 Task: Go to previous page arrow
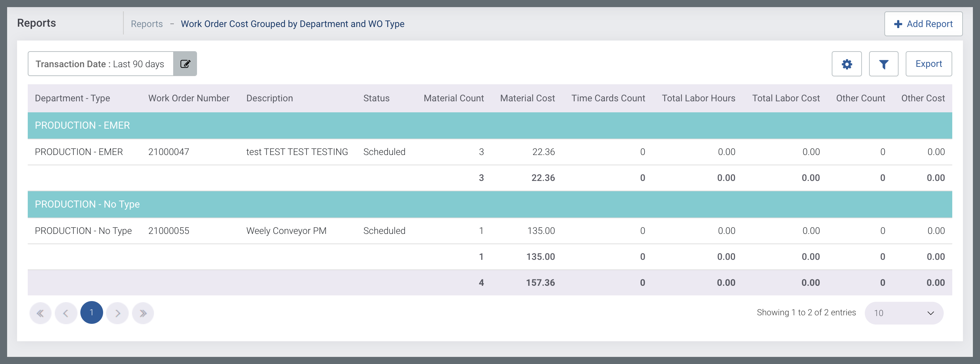[x=66, y=313]
